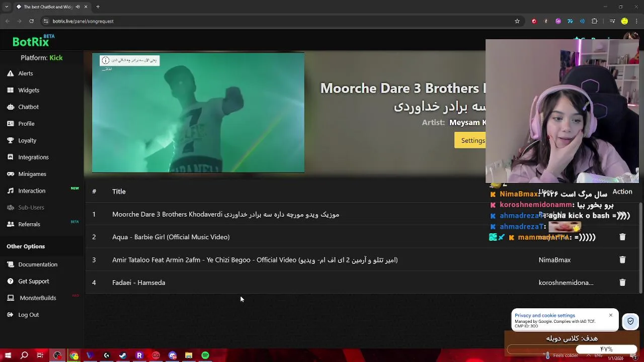The width and height of the screenshot is (644, 362).
Task: Delete the Amir Tataloo song request
Action: 622,260
